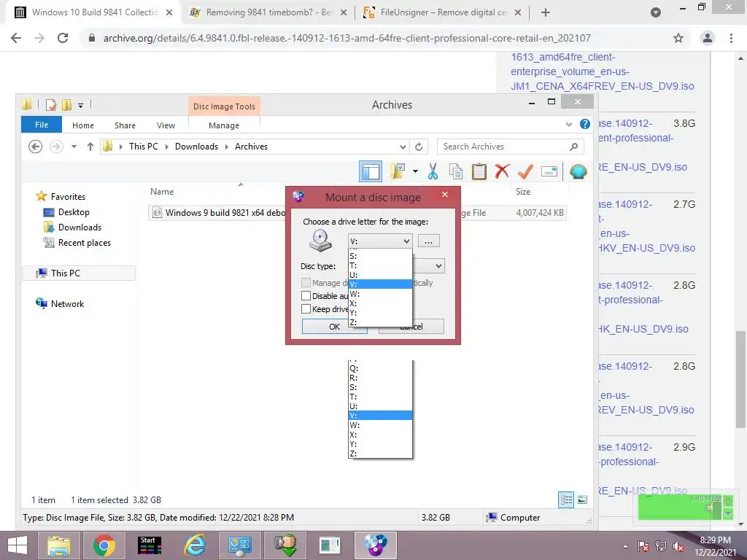The height and width of the screenshot is (560, 747).
Task: Open Chrome from the taskbar
Action: coord(104,545)
